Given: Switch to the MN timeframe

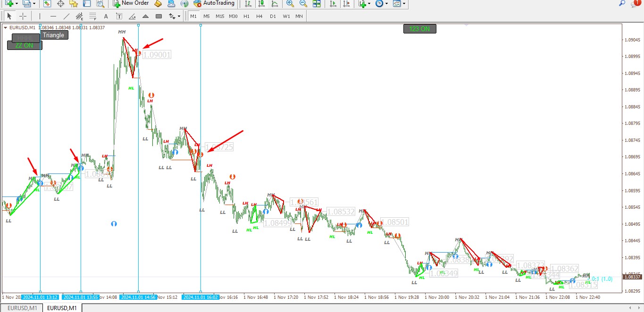Looking at the screenshot, I should coord(299,16).
